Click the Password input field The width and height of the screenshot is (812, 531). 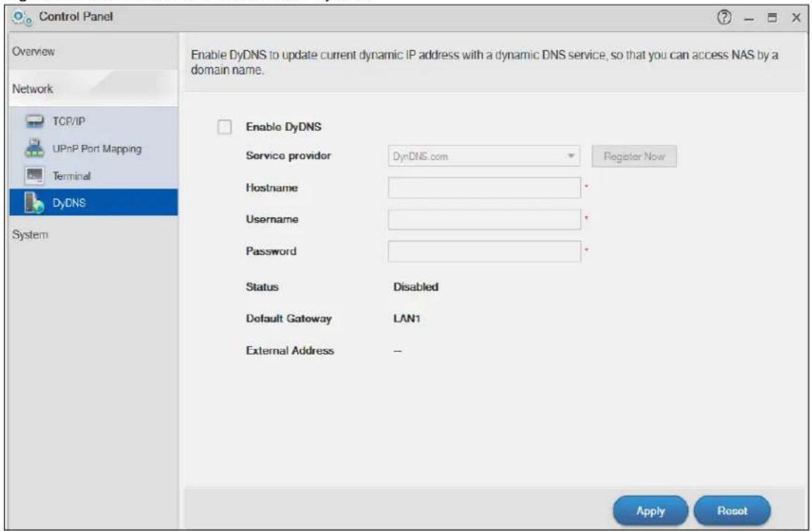pos(483,251)
